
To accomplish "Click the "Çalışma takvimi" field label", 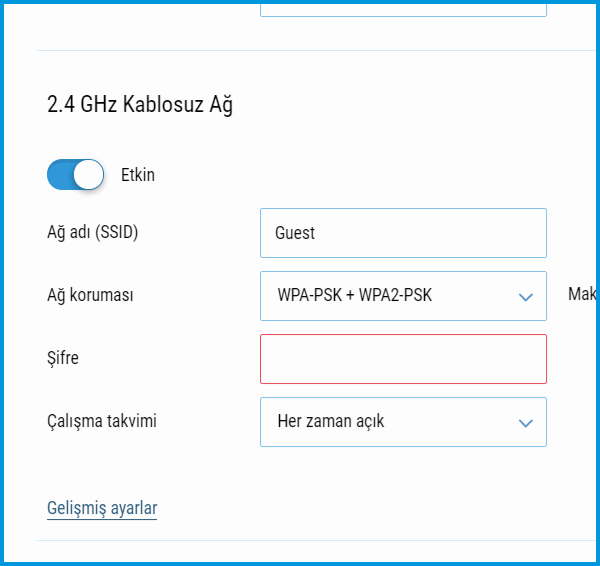I will click(102, 421).
